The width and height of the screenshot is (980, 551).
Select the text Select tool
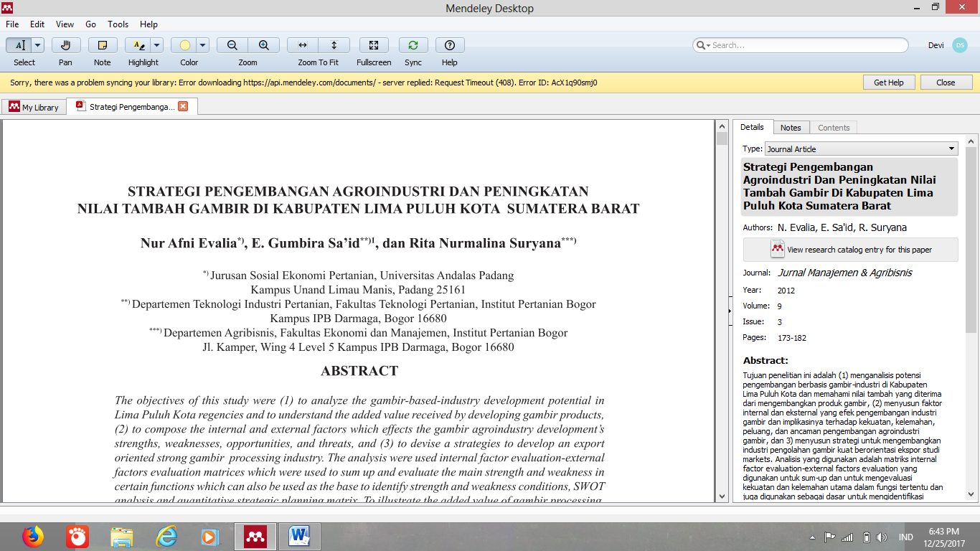click(19, 45)
